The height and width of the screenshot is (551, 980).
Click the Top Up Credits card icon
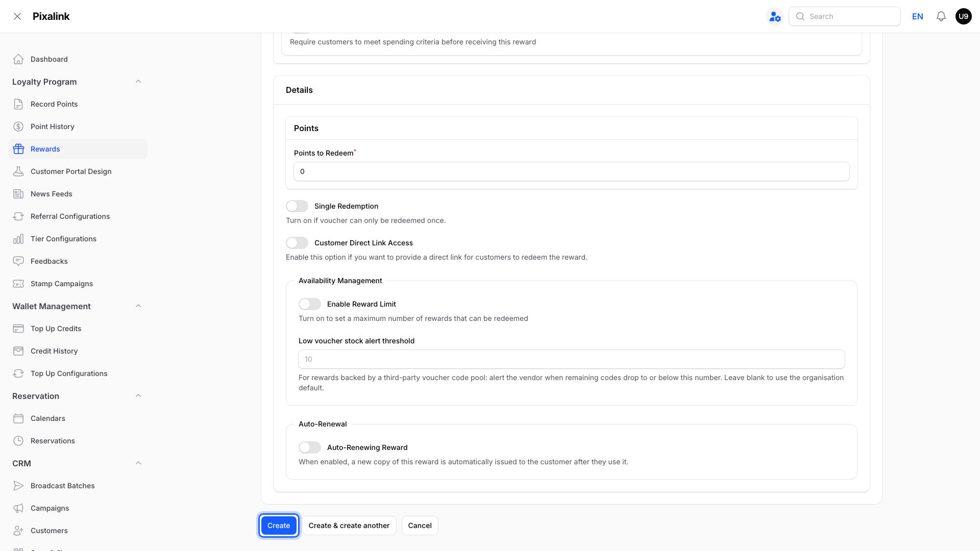click(18, 329)
